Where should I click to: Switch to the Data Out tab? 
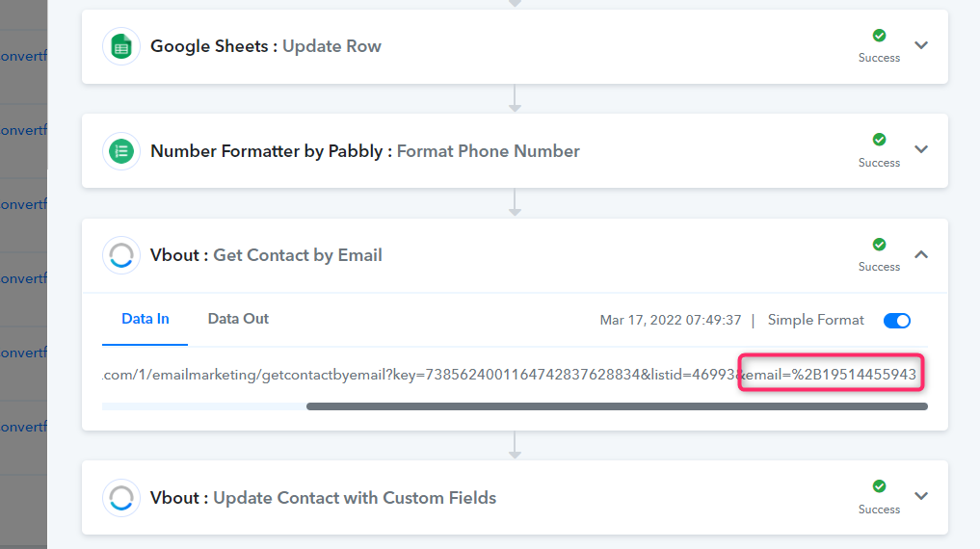pyautogui.click(x=238, y=319)
